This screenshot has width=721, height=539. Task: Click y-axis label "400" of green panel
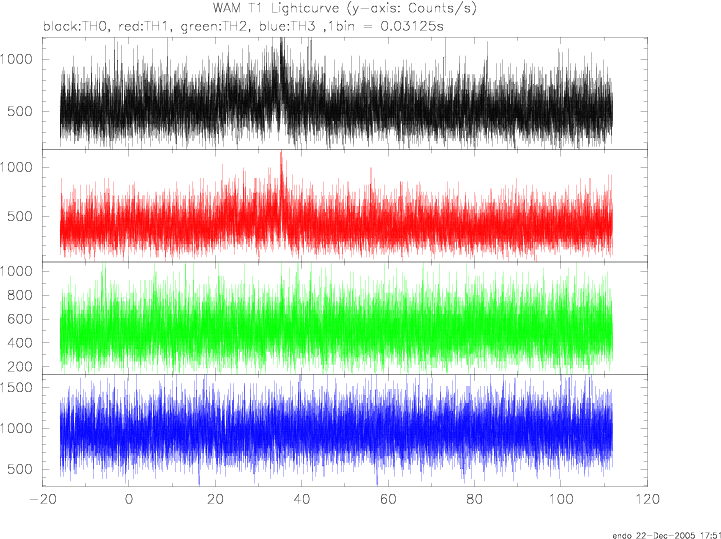(x=20, y=343)
